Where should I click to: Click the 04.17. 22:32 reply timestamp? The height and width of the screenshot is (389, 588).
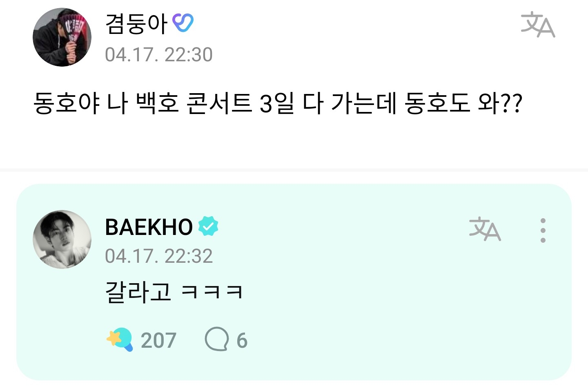click(x=159, y=256)
